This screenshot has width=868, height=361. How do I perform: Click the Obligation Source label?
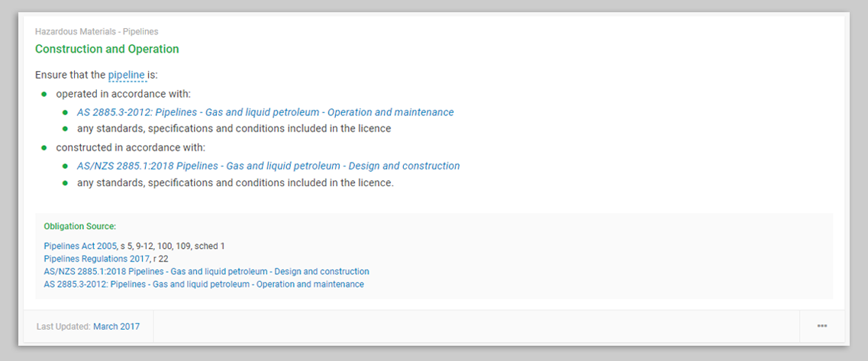[x=80, y=227]
